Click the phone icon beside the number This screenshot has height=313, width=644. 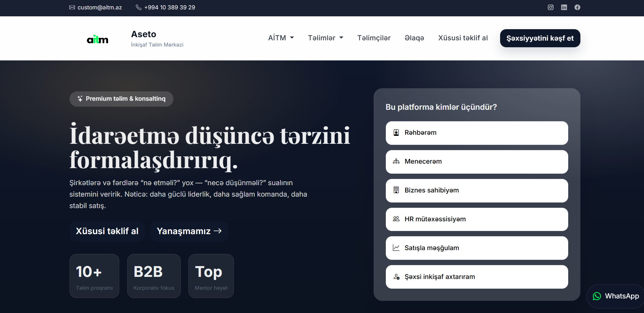point(138,7)
